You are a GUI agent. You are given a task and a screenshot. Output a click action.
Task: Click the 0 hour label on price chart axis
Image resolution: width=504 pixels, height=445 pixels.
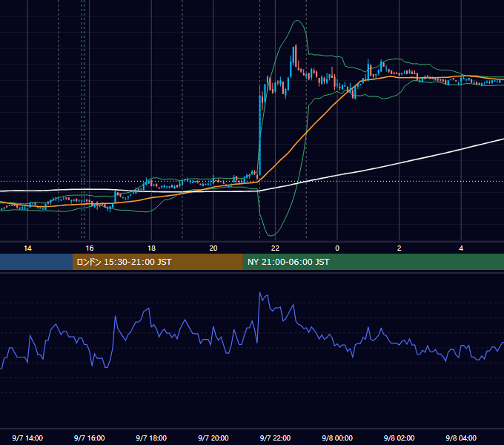(x=337, y=248)
